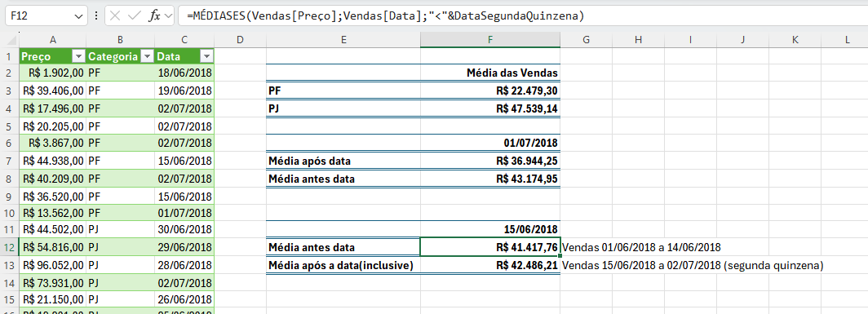
Task: Click the 15/06/2018 reference date in column F
Action: pyautogui.click(x=490, y=230)
